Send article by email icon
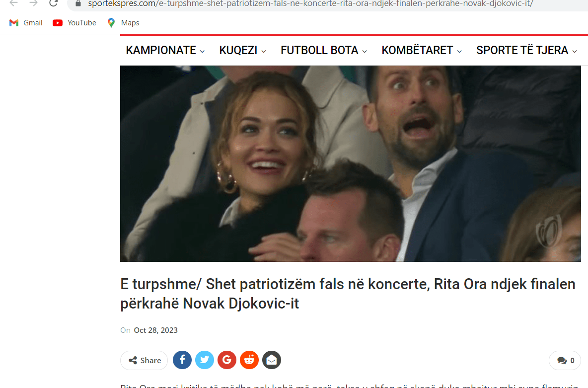588x388 pixels. click(x=272, y=360)
